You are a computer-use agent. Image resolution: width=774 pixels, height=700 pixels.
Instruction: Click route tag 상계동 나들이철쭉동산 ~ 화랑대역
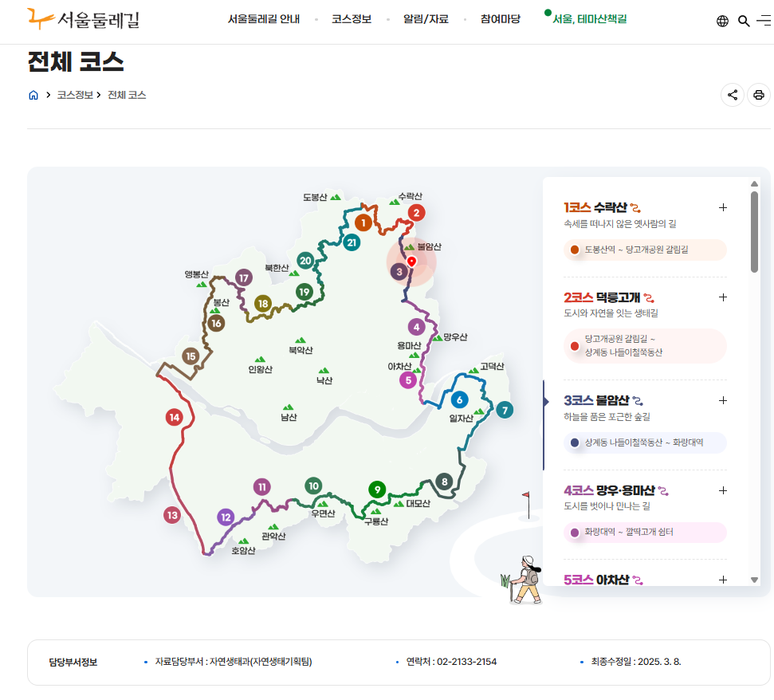click(x=645, y=442)
